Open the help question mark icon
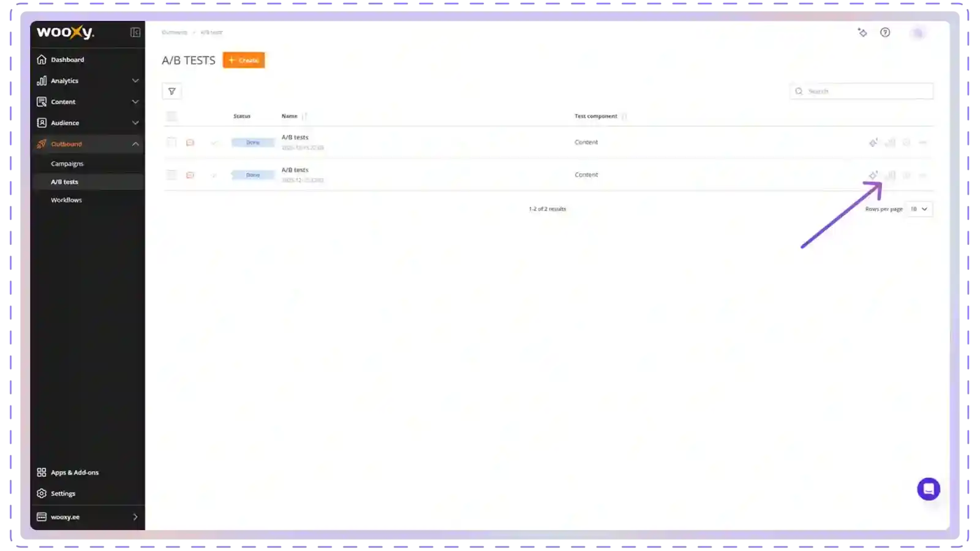This screenshot has height=551, width=980. (885, 32)
